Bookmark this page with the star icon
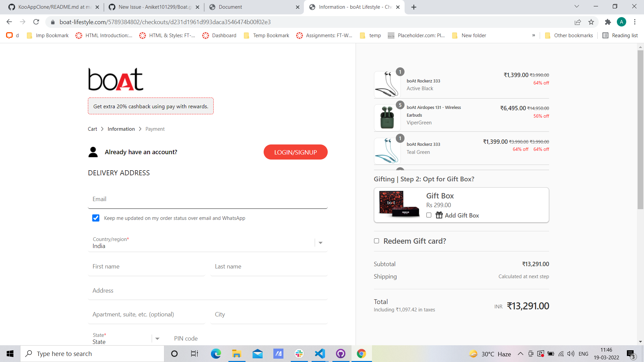Image resolution: width=644 pixels, height=362 pixels. click(591, 22)
